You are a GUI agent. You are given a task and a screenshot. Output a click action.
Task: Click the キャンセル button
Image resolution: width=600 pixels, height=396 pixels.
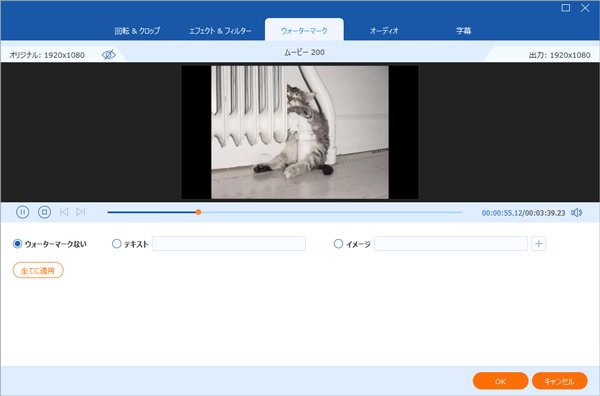click(x=559, y=381)
